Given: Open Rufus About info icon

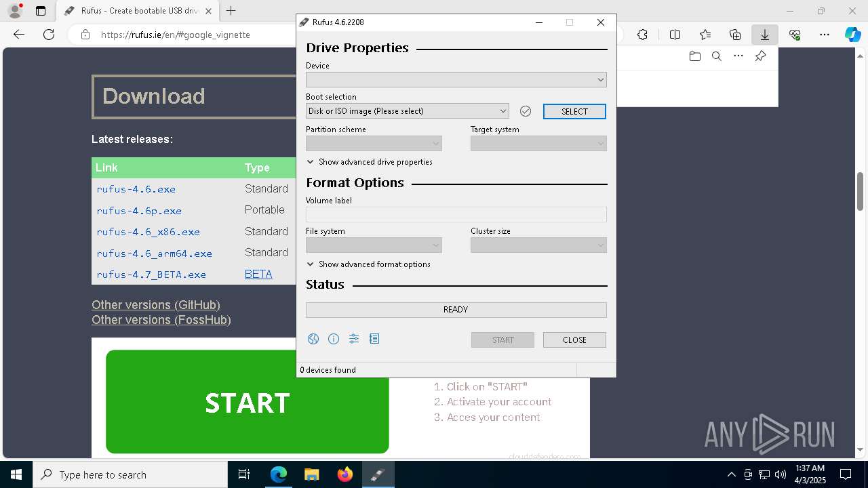Looking at the screenshot, I should [x=334, y=339].
